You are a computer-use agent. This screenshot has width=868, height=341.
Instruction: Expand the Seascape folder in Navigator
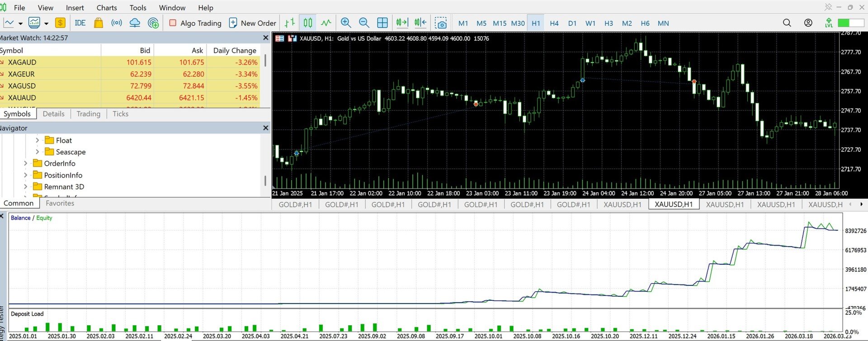tap(38, 152)
